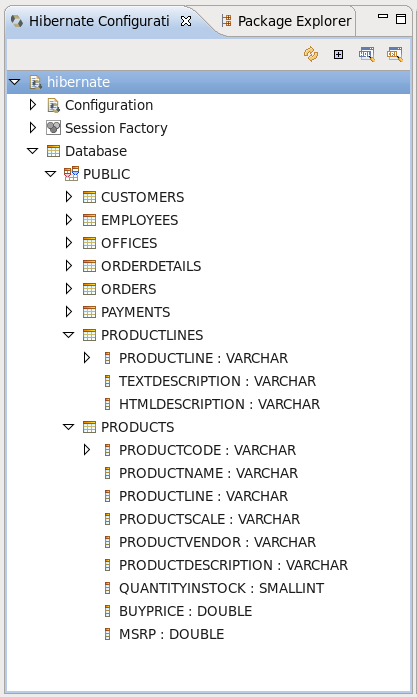Click the Session Factory icon
The width and height of the screenshot is (417, 697).
53,128
